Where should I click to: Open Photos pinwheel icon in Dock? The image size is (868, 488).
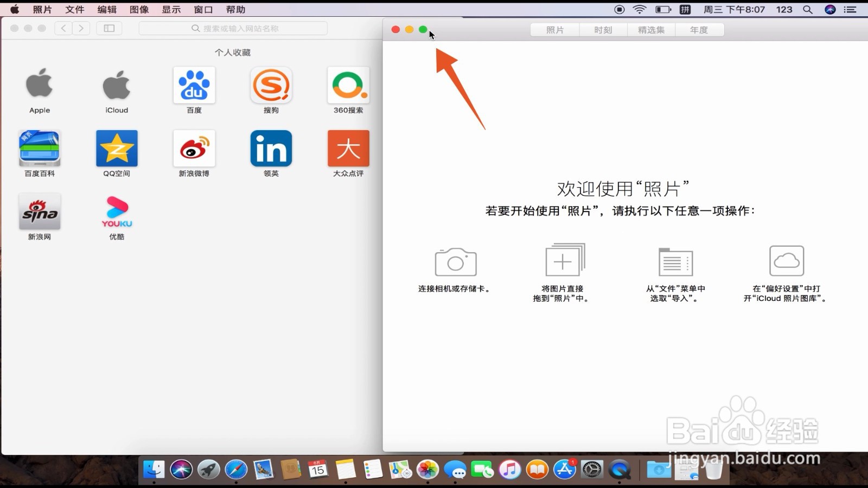click(x=428, y=469)
